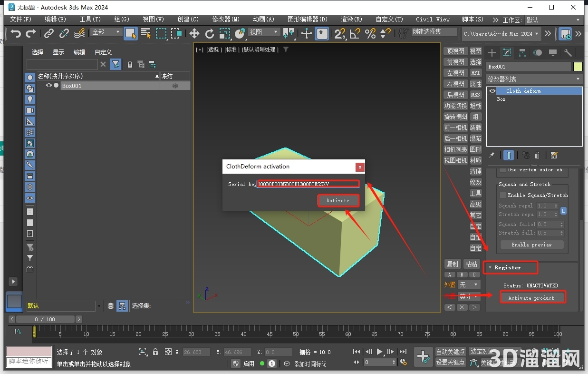
Task: Click the Serial key input field
Action: click(308, 184)
